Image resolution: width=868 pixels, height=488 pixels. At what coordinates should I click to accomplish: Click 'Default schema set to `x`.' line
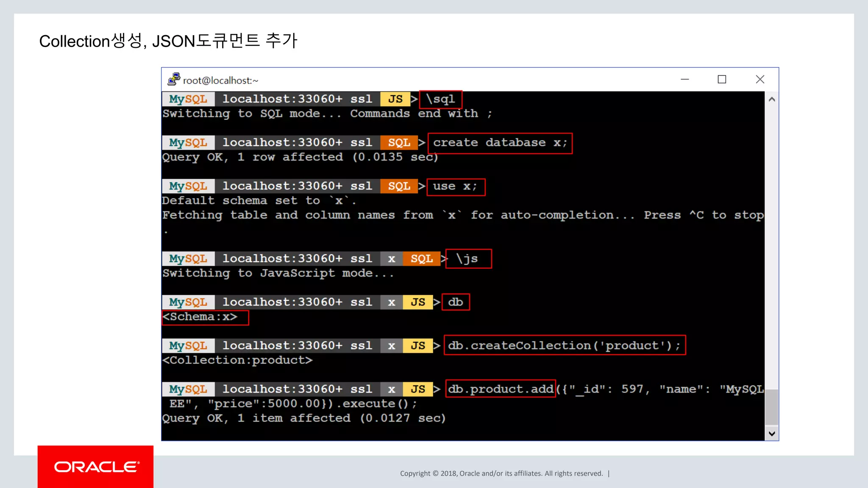point(259,201)
